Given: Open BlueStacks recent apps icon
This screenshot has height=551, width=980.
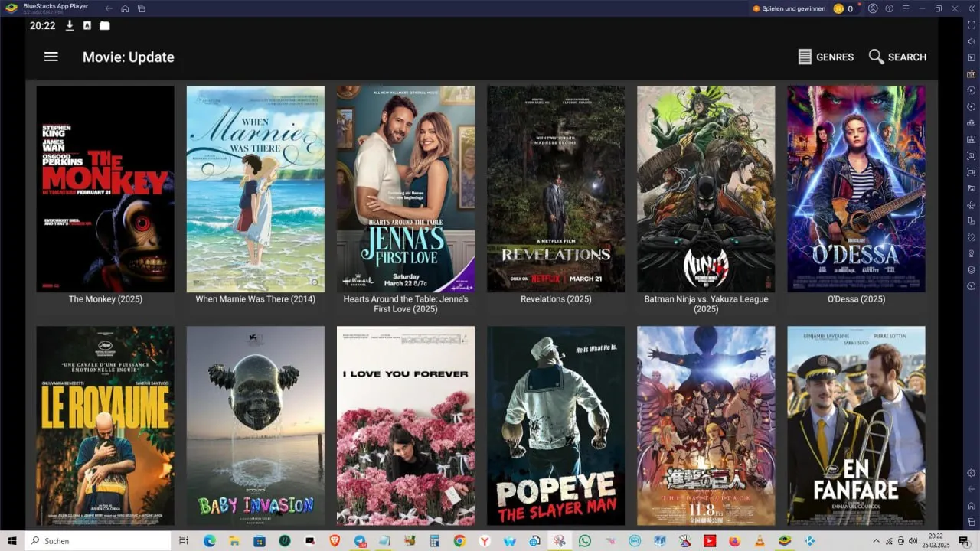Looking at the screenshot, I should pyautogui.click(x=142, y=8).
